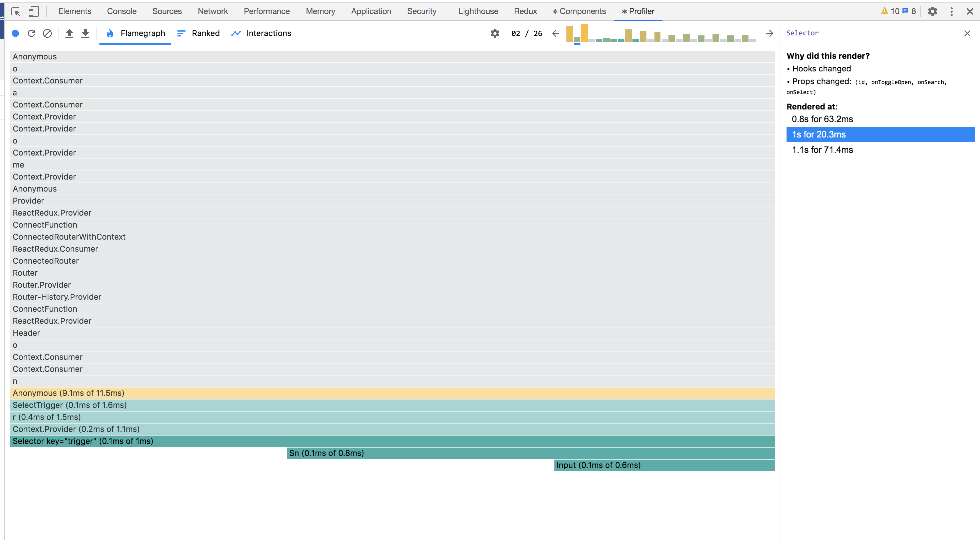Start profiling with the blue record button

click(16, 33)
